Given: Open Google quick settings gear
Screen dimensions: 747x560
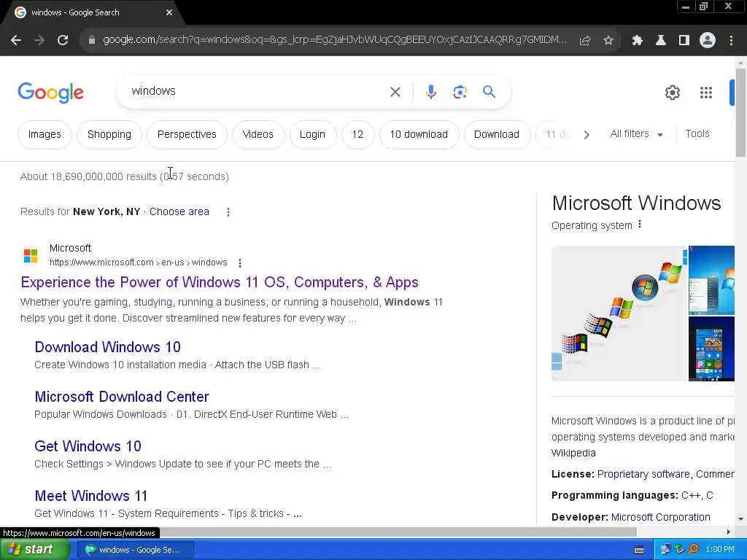Looking at the screenshot, I should pos(672,93).
